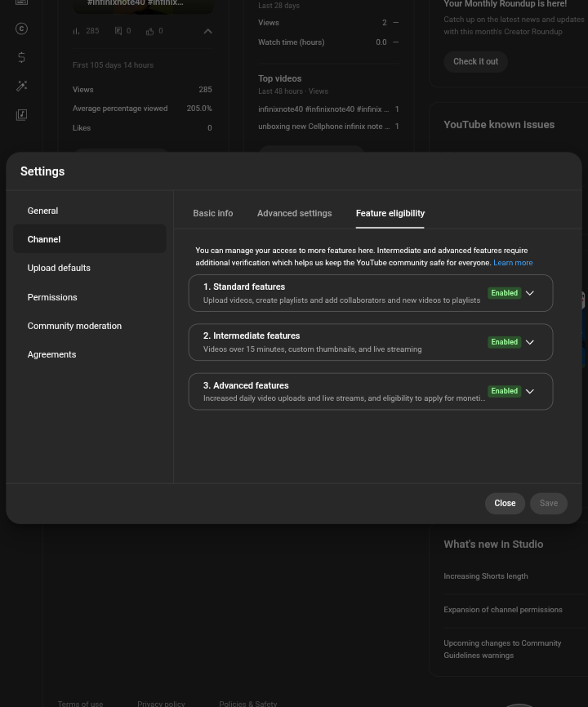Click the Save button
The height and width of the screenshot is (707, 588).
548,503
